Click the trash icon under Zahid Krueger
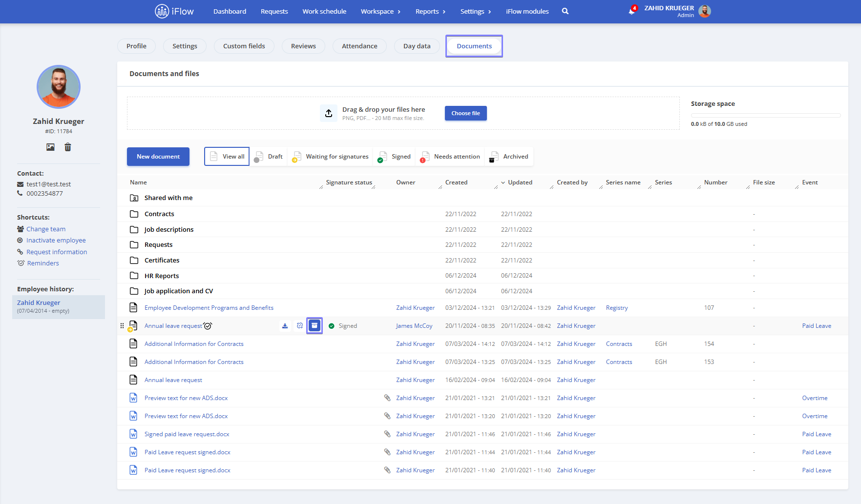The height and width of the screenshot is (504, 861). tap(68, 147)
